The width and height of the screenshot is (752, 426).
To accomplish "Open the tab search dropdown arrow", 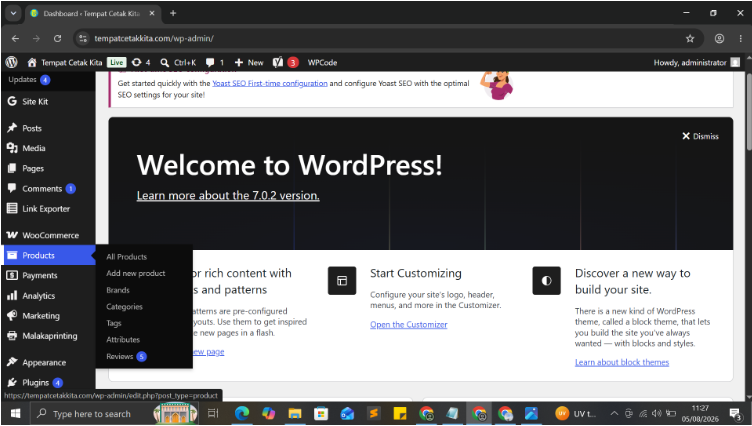I will click(13, 13).
